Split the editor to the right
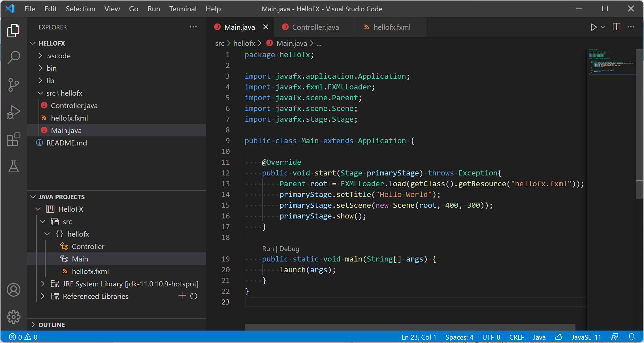 pyautogui.click(x=617, y=27)
